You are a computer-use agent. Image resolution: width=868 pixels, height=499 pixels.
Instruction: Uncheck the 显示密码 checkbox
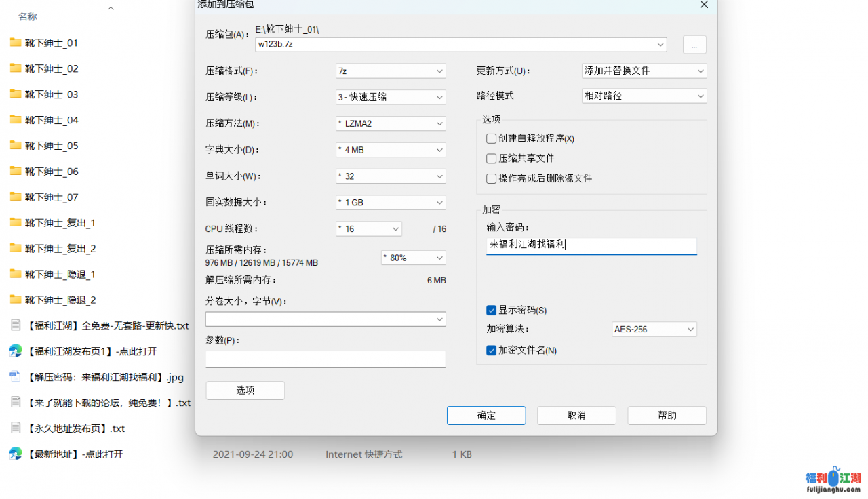(492, 310)
